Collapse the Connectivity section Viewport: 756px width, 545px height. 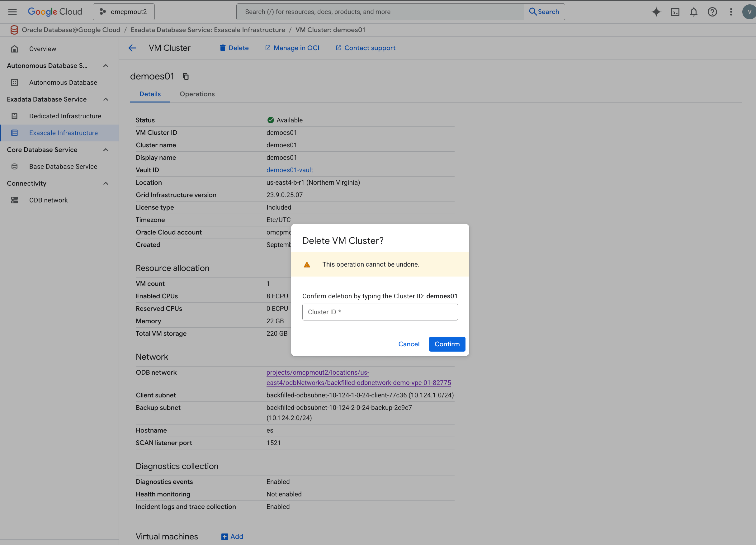106,183
